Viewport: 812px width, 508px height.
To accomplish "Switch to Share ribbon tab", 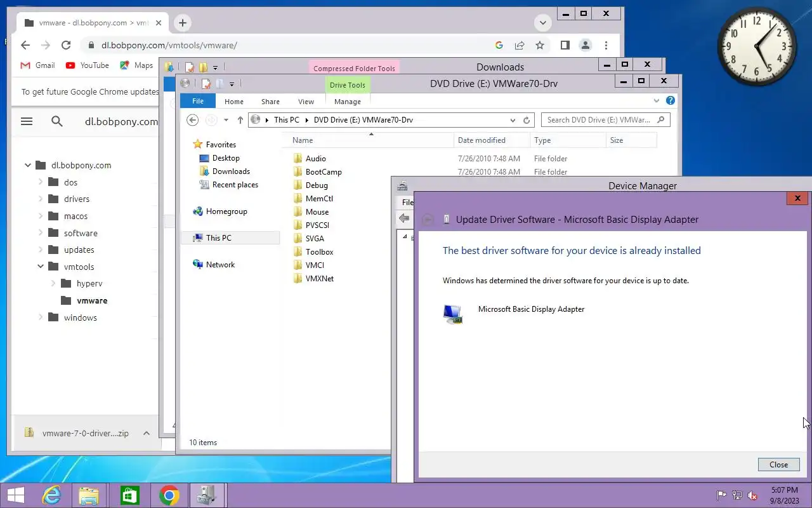I will tap(270, 102).
